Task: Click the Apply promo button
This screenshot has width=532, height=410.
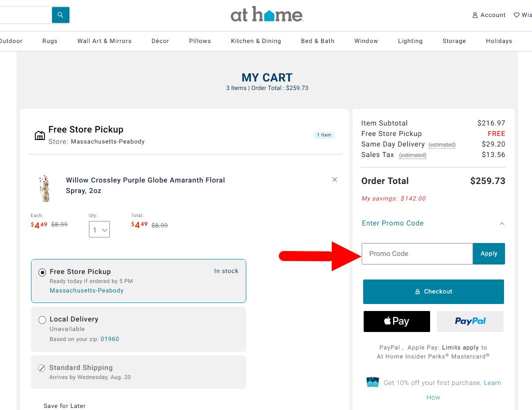Action: (x=489, y=253)
